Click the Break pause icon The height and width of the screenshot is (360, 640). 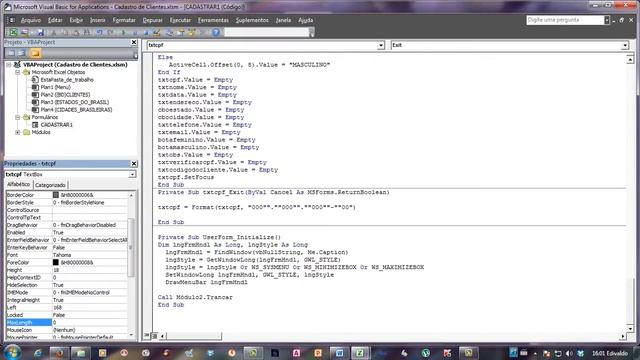point(135,32)
